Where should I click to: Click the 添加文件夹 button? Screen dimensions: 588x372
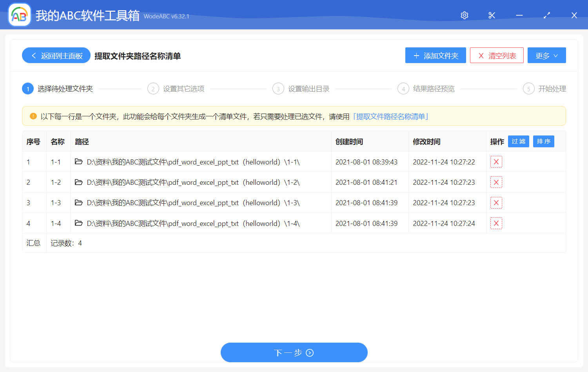click(435, 55)
